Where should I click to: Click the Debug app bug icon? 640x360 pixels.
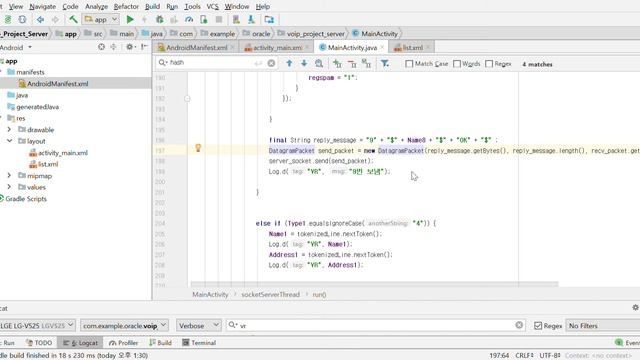tap(160, 19)
